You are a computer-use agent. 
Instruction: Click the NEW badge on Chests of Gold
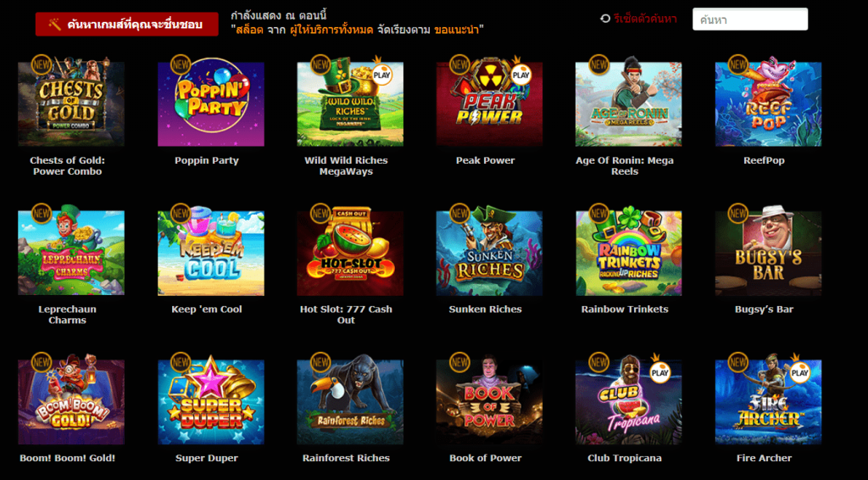pyautogui.click(x=41, y=64)
